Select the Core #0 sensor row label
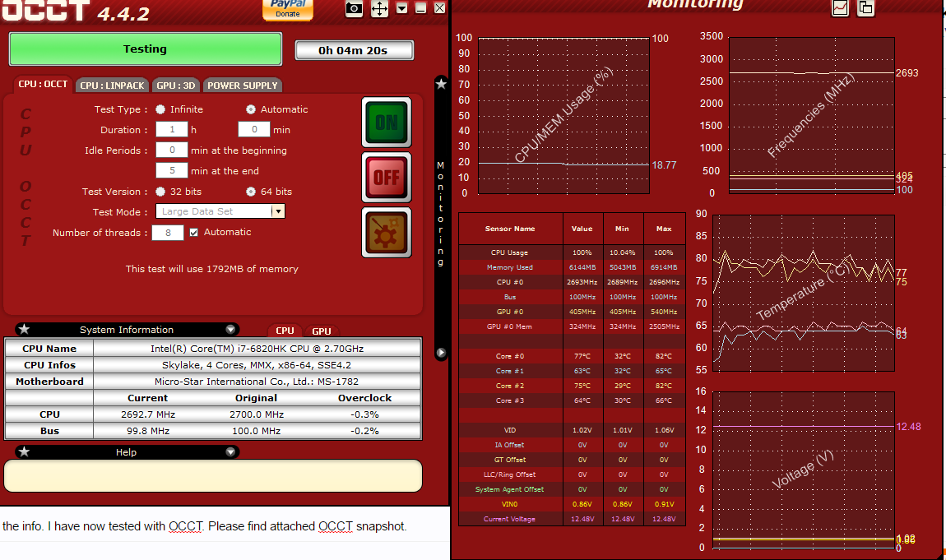946x560 pixels. [x=510, y=356]
